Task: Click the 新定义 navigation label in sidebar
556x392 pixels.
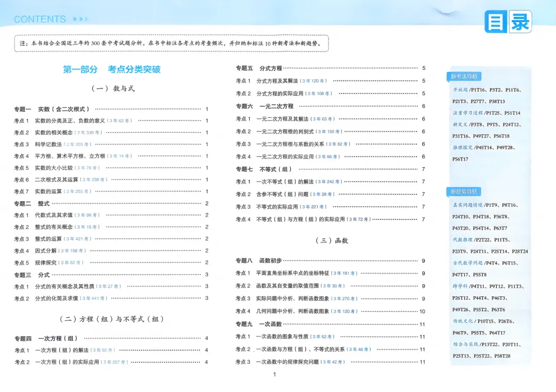Action: point(460,123)
